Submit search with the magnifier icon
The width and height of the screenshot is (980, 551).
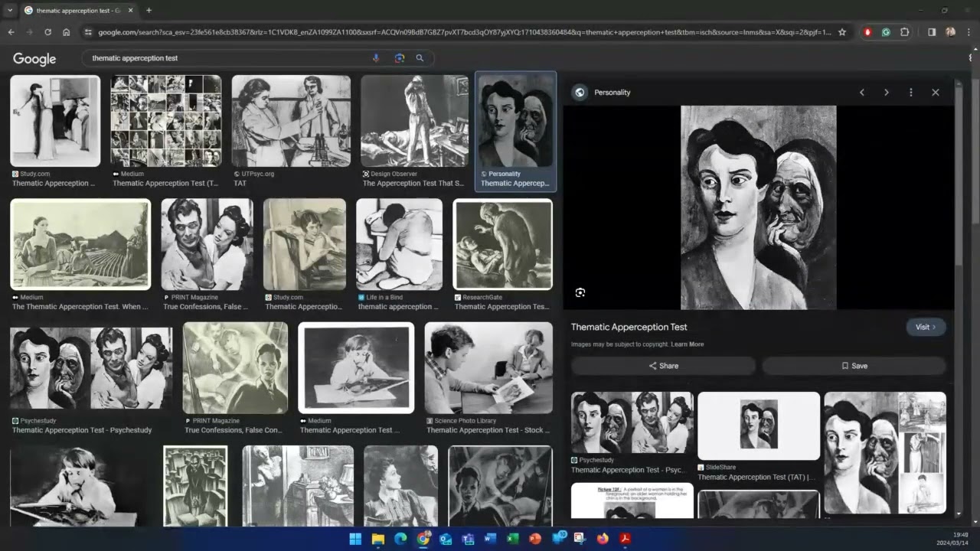[x=420, y=58]
